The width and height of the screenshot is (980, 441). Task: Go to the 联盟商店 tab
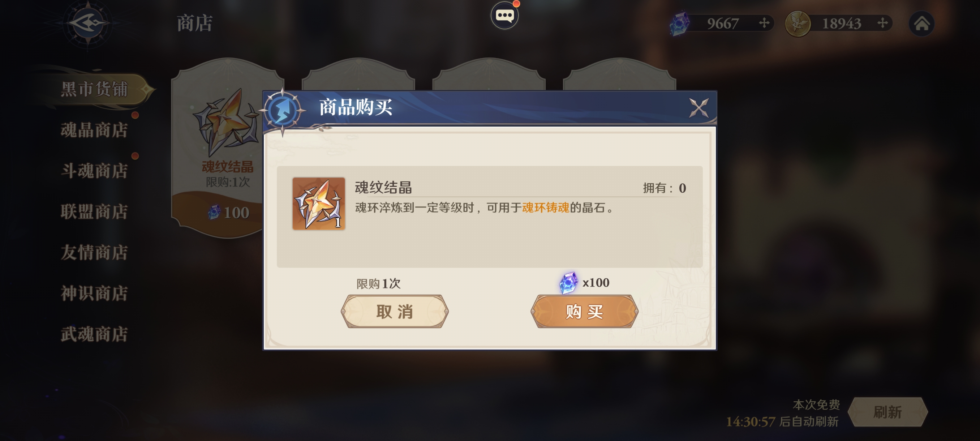[x=94, y=211]
